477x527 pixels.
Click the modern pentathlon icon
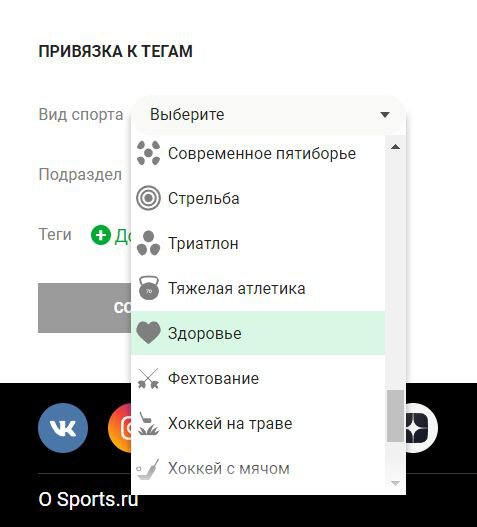(x=148, y=153)
